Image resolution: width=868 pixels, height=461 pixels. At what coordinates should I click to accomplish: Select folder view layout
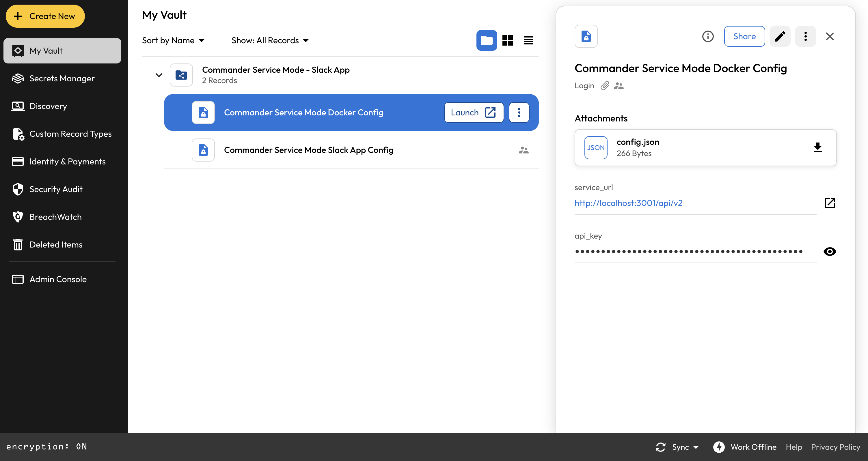(x=487, y=40)
